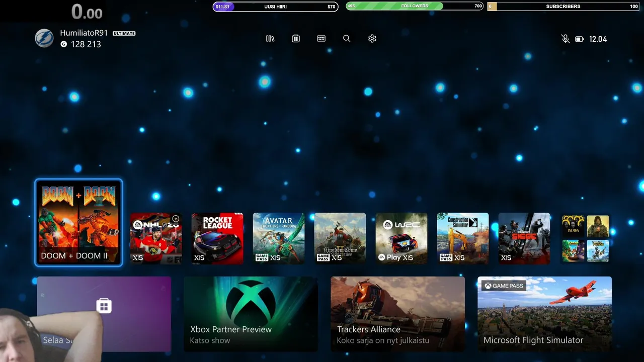Image resolution: width=644 pixels, height=362 pixels.
Task: Click the Game Pass badge on Construction Simulator tile
Action: 446,257
